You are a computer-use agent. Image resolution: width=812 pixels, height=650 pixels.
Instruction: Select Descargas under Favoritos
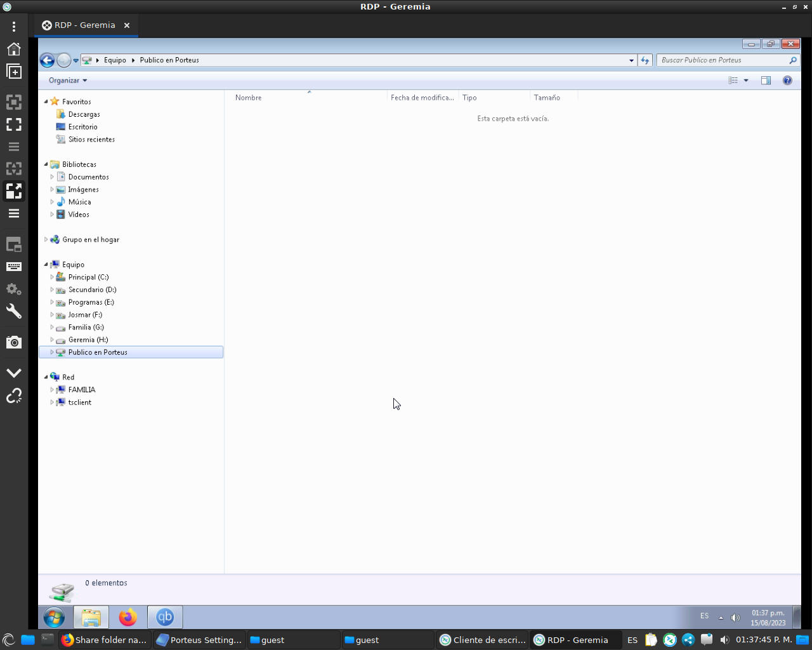[83, 114]
